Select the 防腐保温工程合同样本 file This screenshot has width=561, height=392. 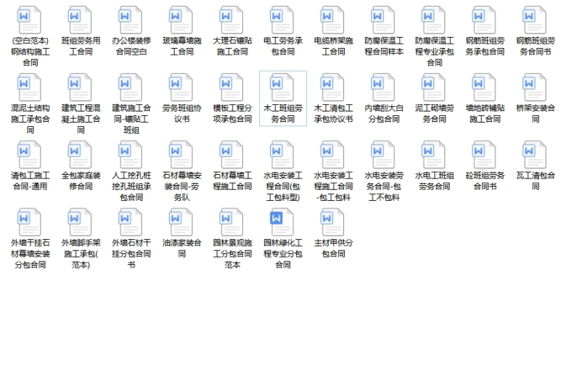383,21
